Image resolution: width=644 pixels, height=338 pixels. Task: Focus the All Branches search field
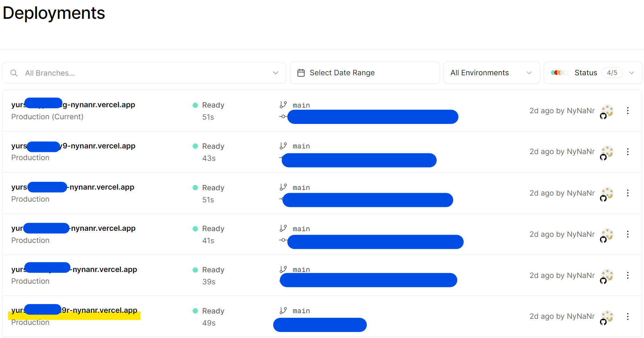tap(144, 73)
